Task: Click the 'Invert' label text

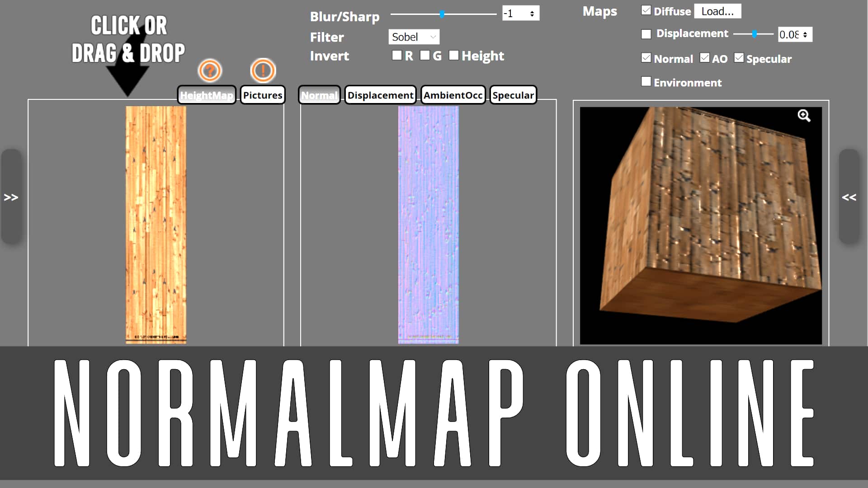Action: pos(329,56)
